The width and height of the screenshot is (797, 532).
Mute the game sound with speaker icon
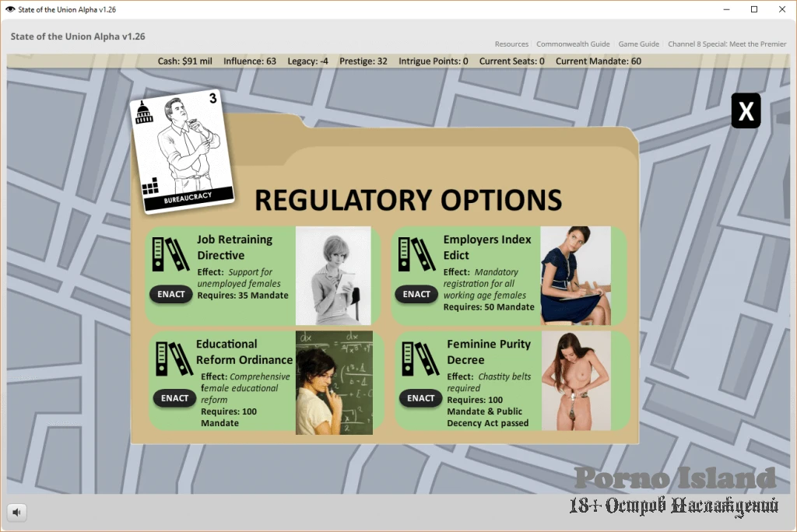pos(16,512)
